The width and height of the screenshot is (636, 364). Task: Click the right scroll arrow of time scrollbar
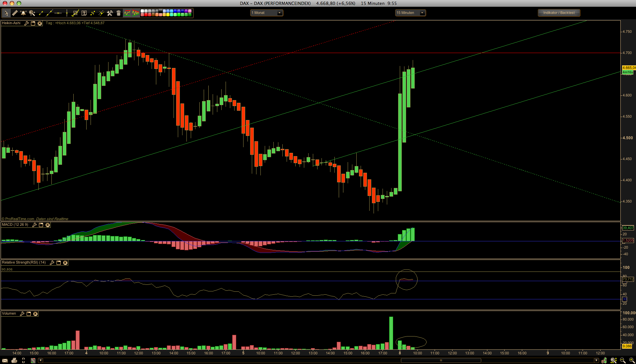597,360
